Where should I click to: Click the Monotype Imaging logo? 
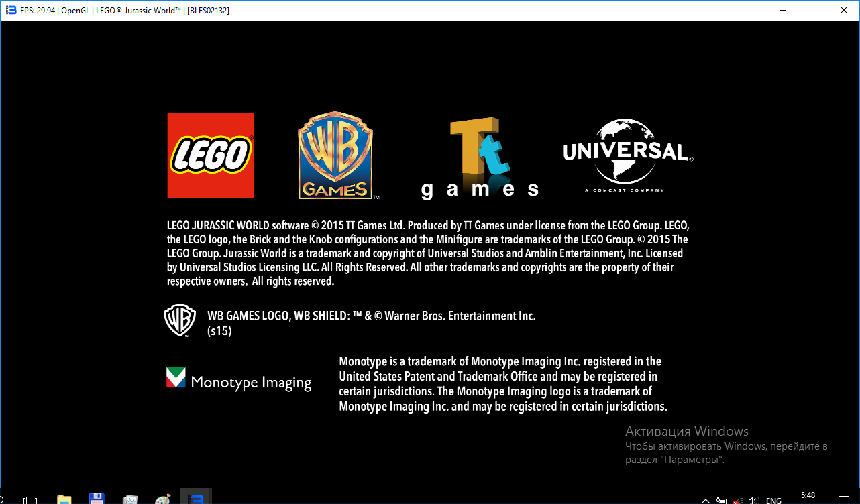coord(239,380)
